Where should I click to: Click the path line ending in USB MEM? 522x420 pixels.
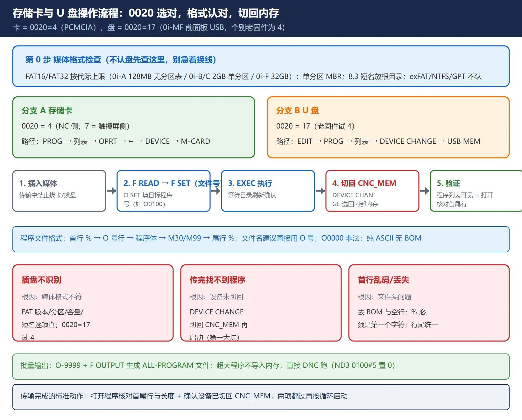click(378, 141)
